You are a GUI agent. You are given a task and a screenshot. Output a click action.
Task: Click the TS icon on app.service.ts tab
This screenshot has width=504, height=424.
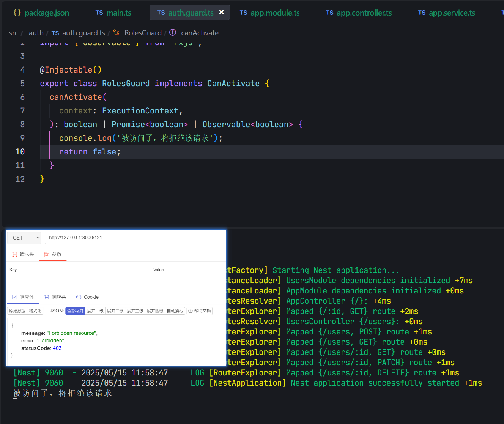(422, 13)
